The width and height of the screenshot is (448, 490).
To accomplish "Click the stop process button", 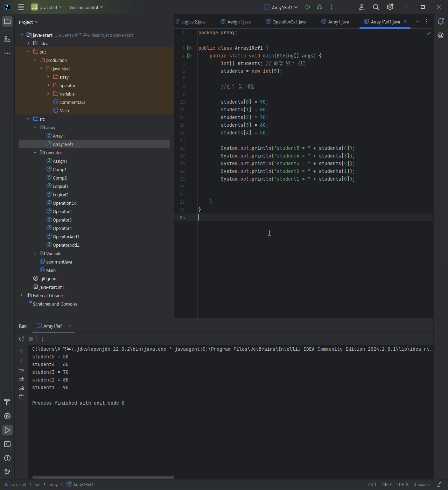I will click(31, 339).
